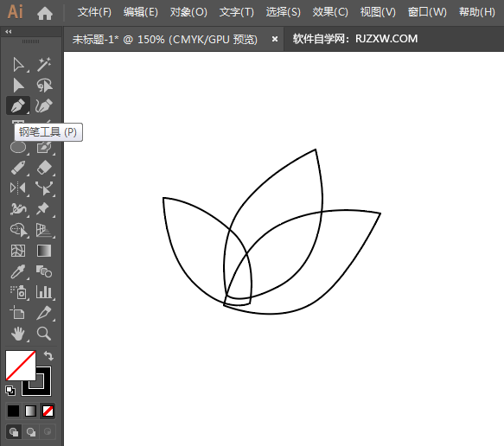Apply solid Color button
504x446 pixels.
click(13, 411)
